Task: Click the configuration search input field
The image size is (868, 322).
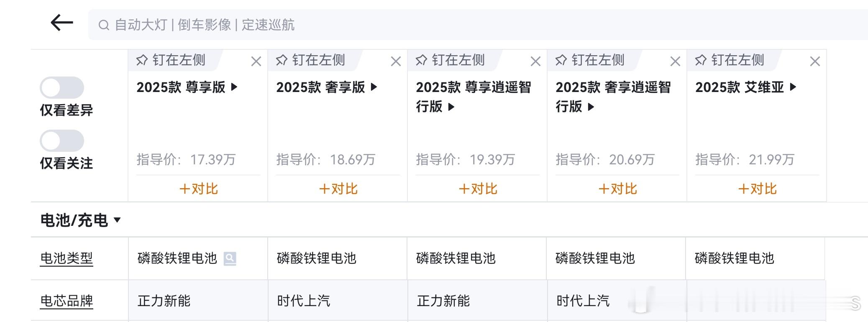Action: pos(460,25)
